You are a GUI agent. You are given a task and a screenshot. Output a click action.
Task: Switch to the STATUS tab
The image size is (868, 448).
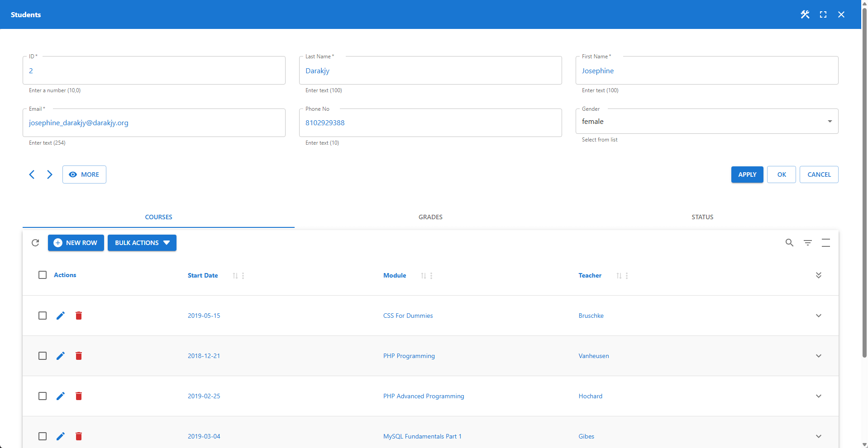pos(702,217)
